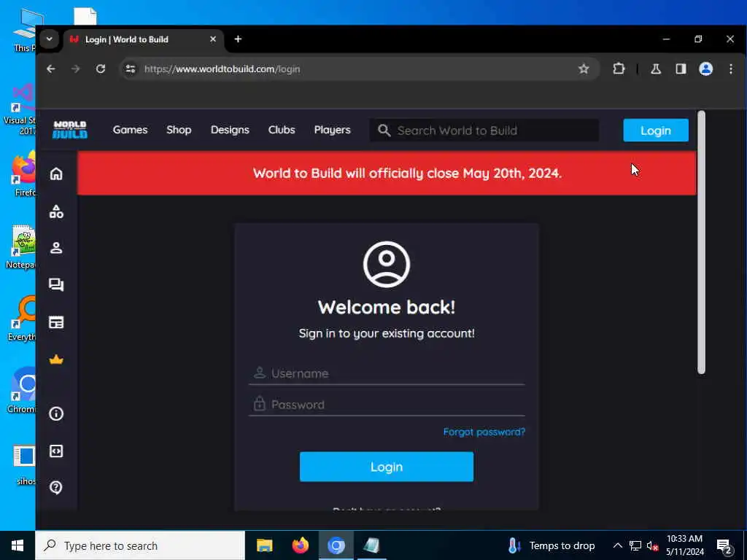
Task: Focus the Password field
Action: click(387, 405)
